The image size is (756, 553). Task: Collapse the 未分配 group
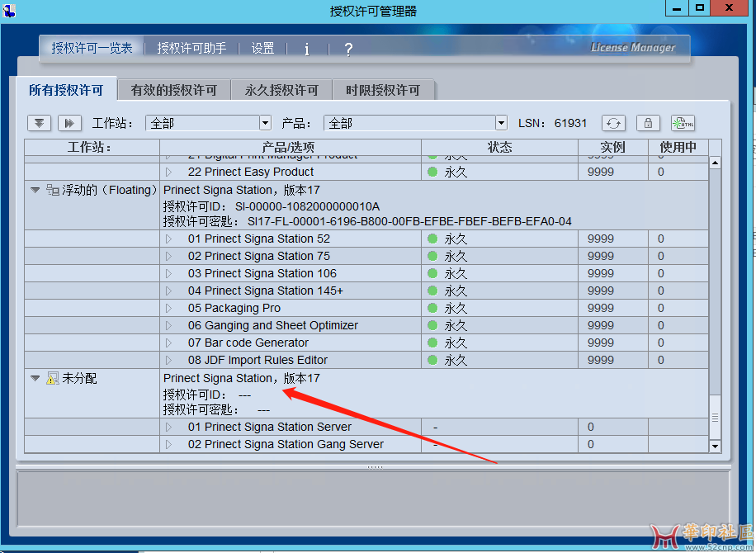click(x=35, y=379)
